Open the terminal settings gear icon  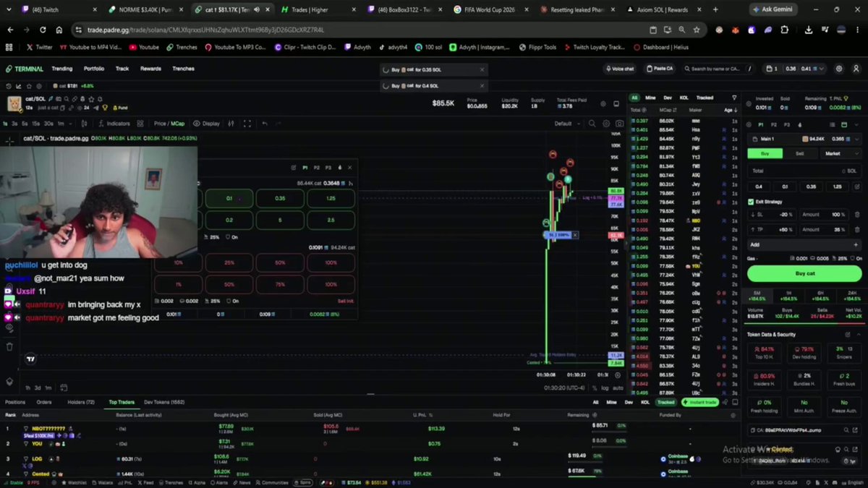pos(839,69)
